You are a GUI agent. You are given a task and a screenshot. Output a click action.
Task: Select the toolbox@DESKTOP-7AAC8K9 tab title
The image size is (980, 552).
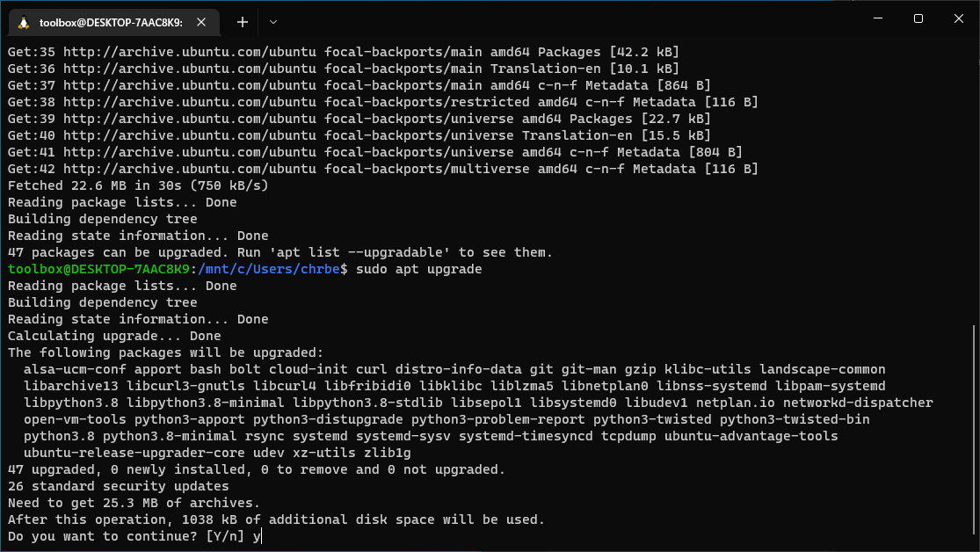coord(111,23)
